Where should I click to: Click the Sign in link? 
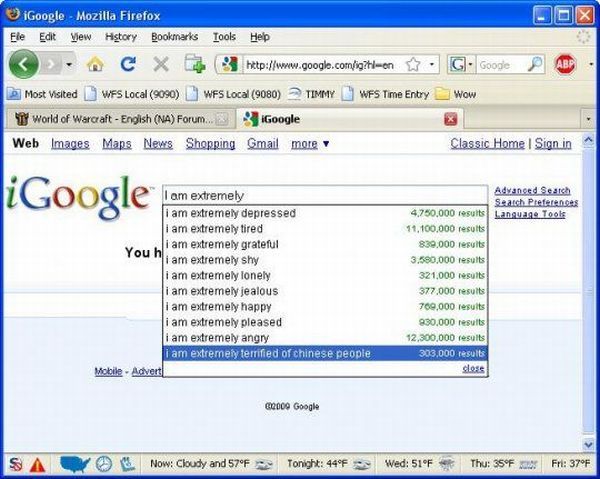pyautogui.click(x=553, y=144)
